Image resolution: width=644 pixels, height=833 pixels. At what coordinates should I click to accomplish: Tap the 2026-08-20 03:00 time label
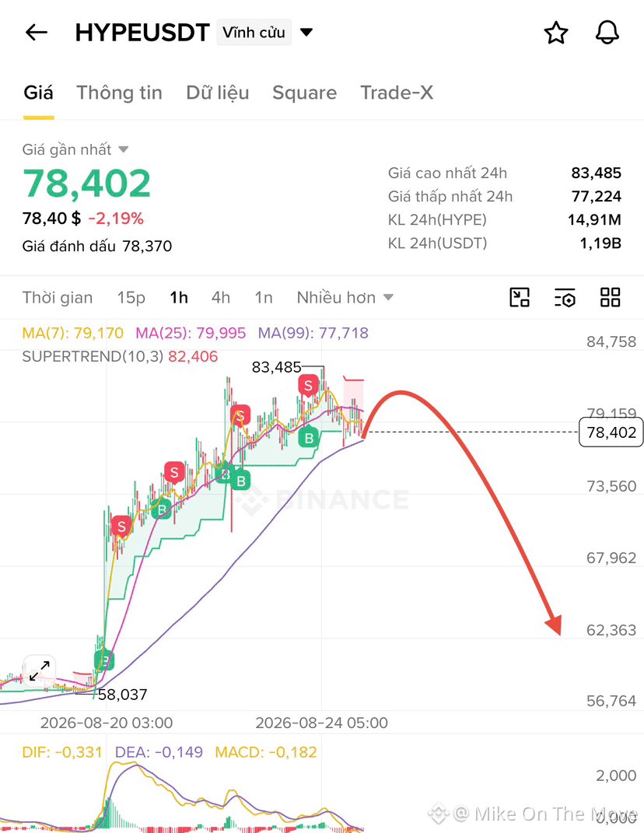(x=107, y=723)
